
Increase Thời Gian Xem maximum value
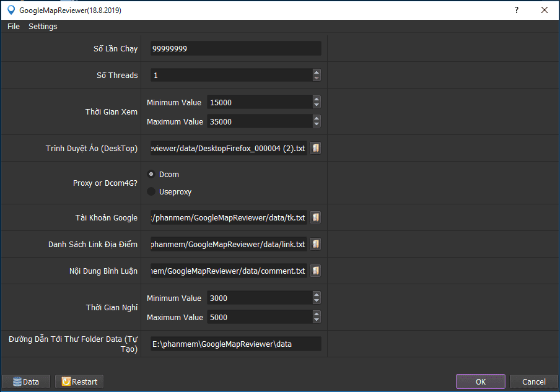(317, 118)
